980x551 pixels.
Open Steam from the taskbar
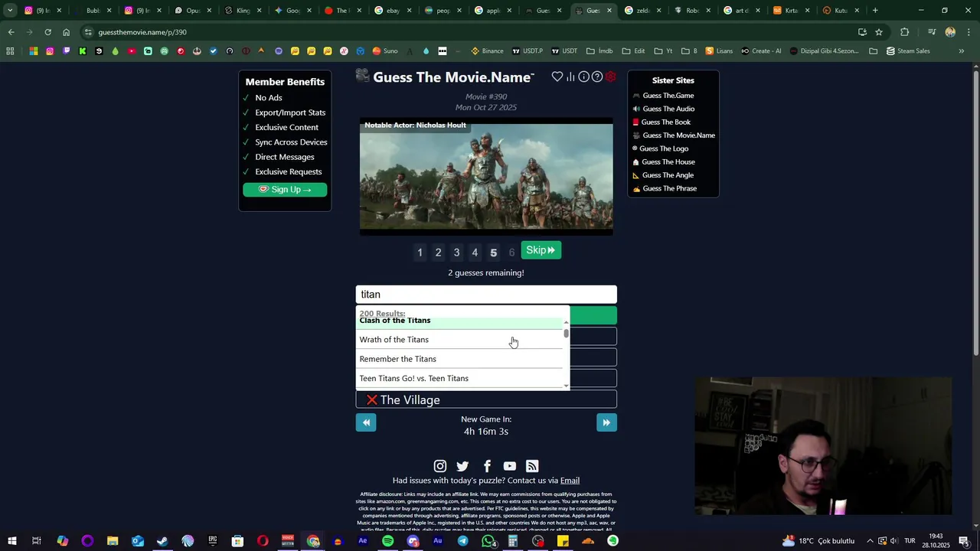pyautogui.click(x=162, y=541)
